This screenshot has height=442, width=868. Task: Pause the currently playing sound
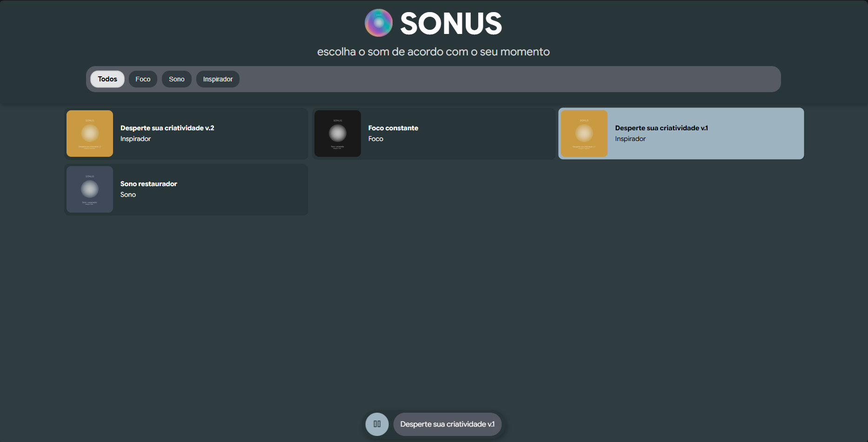(x=377, y=424)
